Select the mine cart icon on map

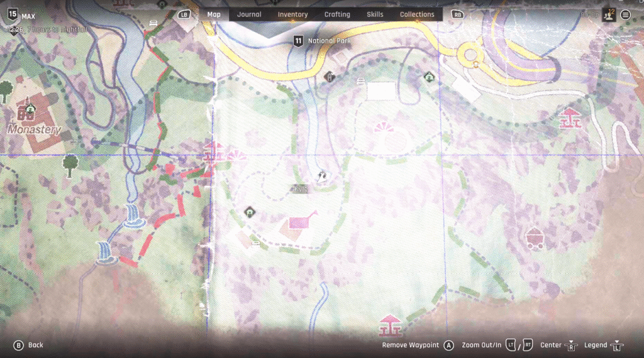click(535, 237)
